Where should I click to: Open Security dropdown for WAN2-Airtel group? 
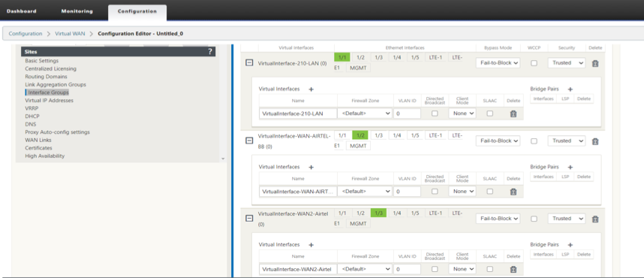pyautogui.click(x=567, y=219)
